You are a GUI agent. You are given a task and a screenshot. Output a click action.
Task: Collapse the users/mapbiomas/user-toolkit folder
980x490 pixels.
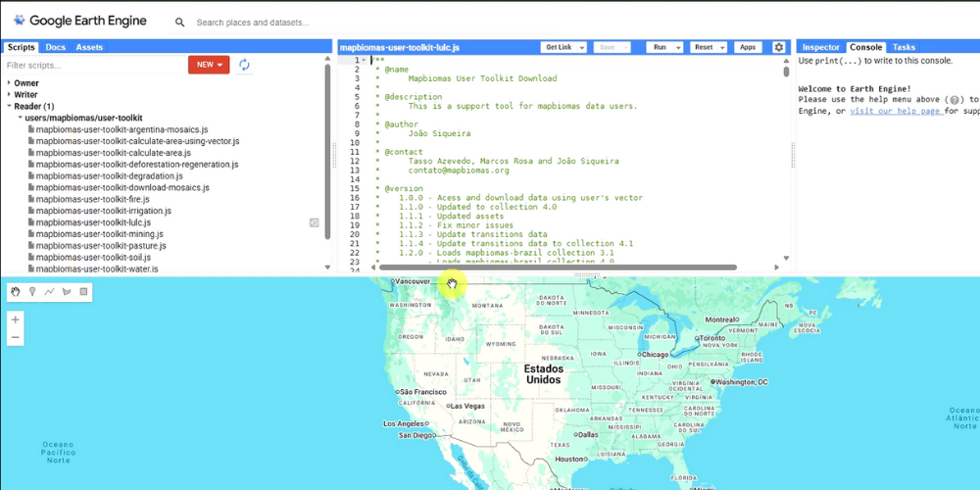(20, 118)
